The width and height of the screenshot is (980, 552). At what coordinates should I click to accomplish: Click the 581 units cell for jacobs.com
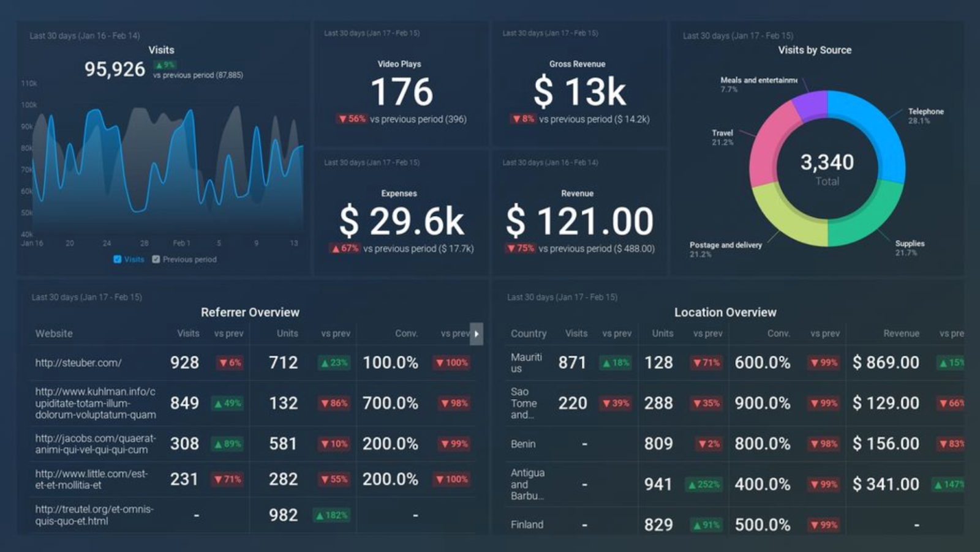tap(283, 444)
